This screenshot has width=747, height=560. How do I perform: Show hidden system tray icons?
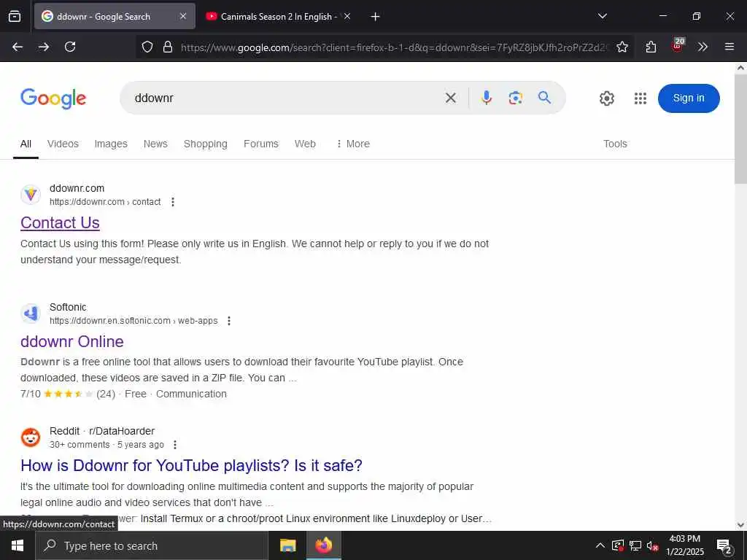click(x=600, y=545)
